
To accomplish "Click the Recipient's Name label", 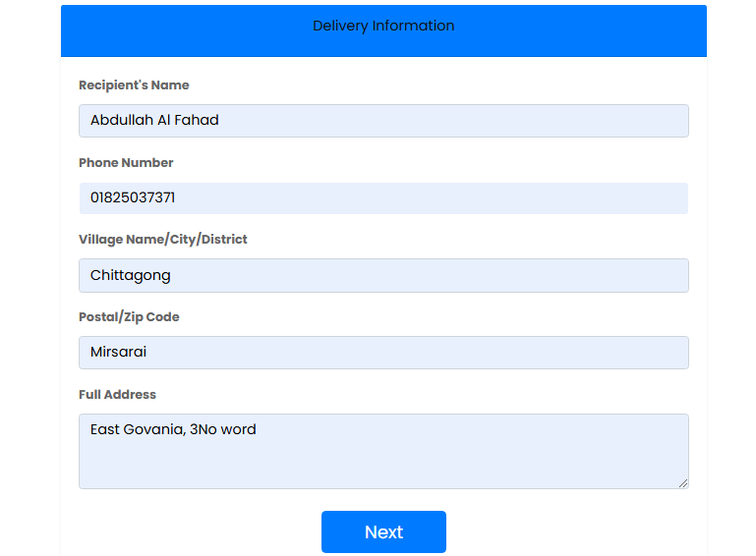I will (134, 84).
